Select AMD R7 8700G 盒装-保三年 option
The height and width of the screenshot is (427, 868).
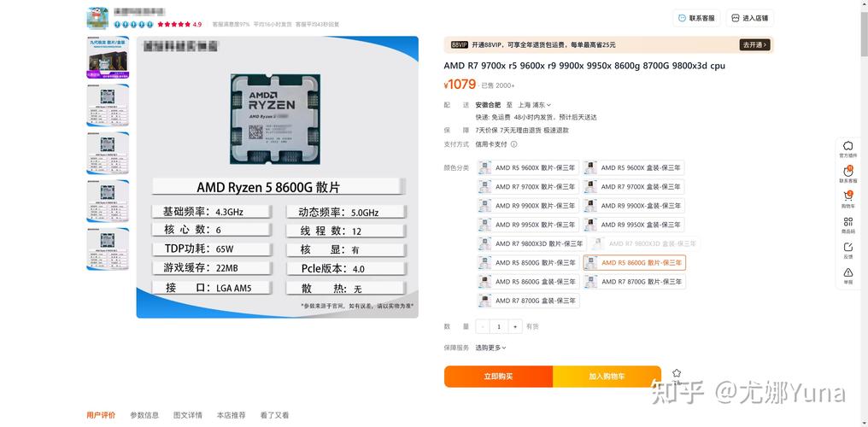point(528,301)
